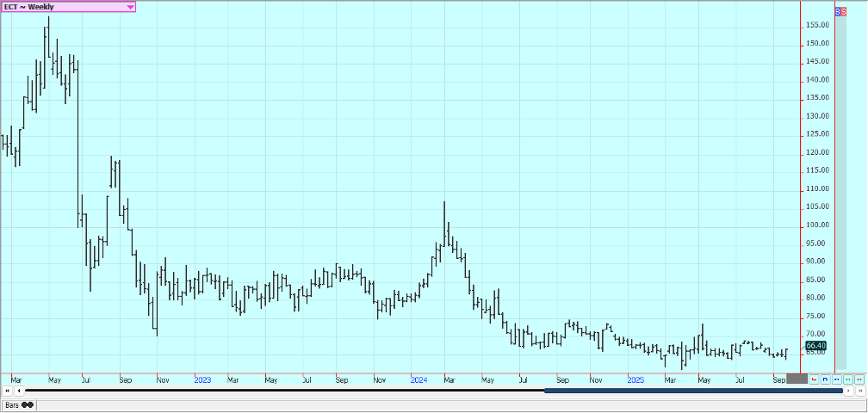Click the 66.40 current price label
Image resolution: width=868 pixels, height=413 pixels.
815,346
